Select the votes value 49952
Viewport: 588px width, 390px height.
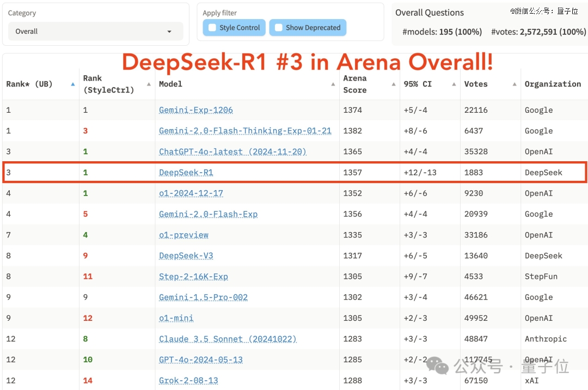[x=476, y=318]
